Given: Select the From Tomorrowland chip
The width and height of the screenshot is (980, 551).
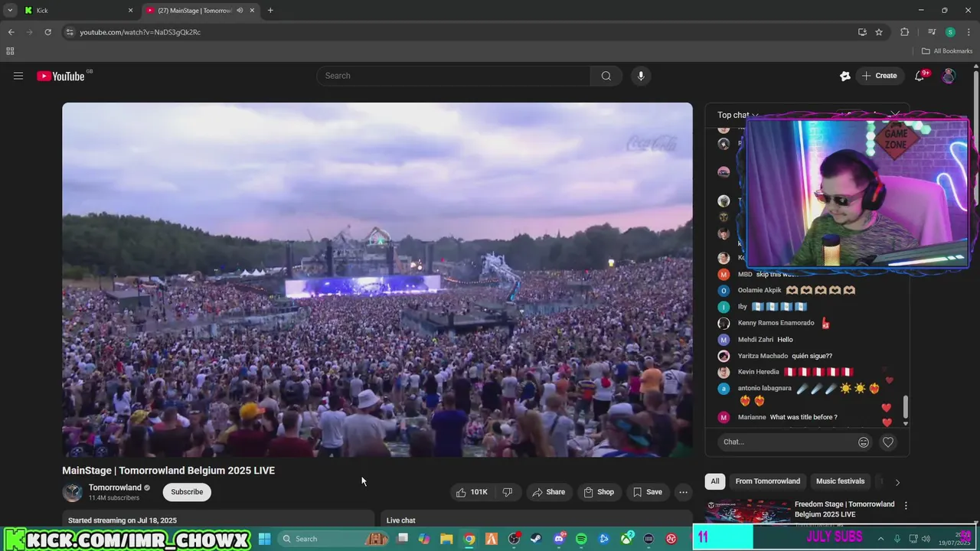Looking at the screenshot, I should point(768,481).
